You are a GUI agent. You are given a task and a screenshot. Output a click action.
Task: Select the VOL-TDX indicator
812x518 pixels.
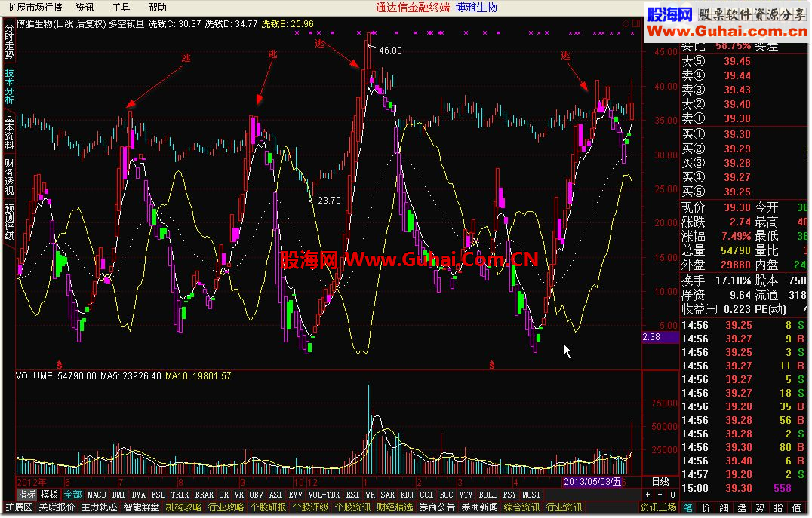324,495
